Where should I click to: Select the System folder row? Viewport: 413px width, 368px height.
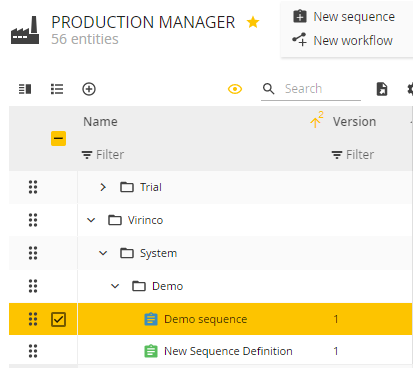coord(211,253)
